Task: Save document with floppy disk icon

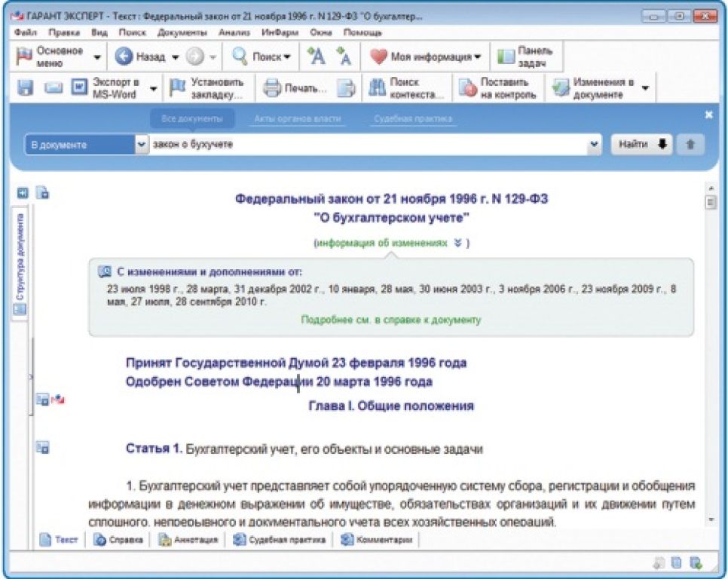Action: 25,87
